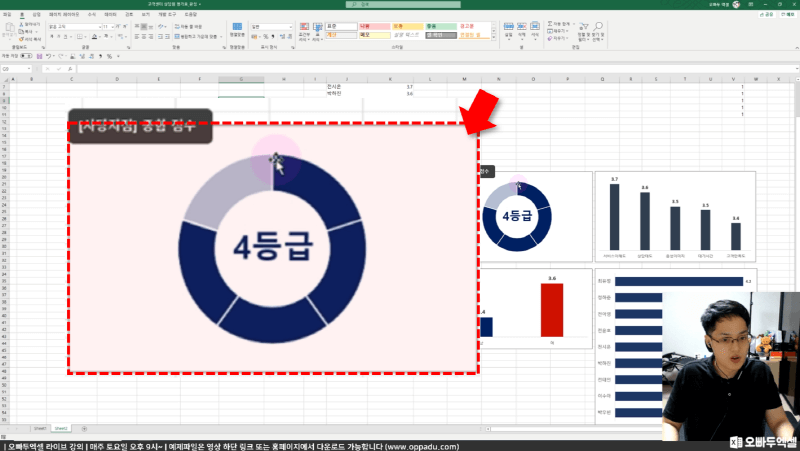The width and height of the screenshot is (800, 451).
Task: Click the large blue align (정렬맞춤) icon
Action: [x=237, y=27]
